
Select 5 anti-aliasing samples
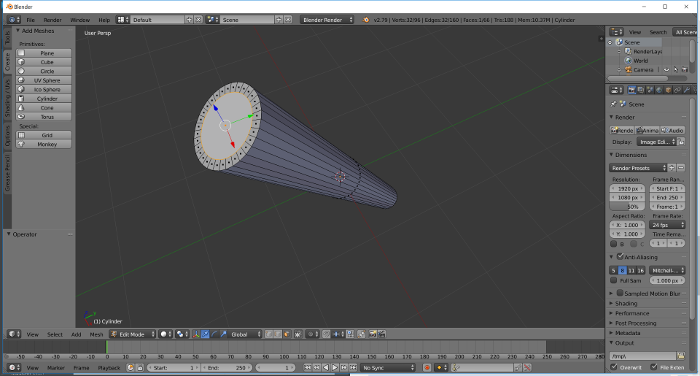(x=613, y=270)
